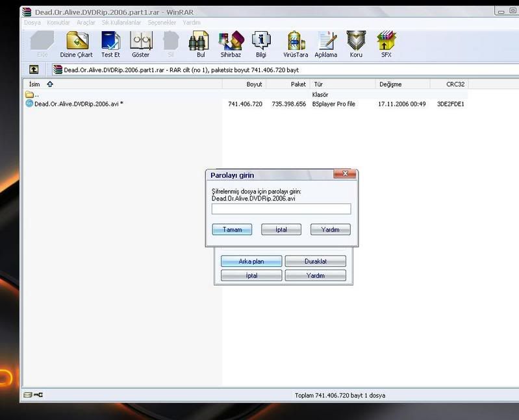Open the Komutlar menu
The width and height of the screenshot is (519, 420).
tap(58, 23)
